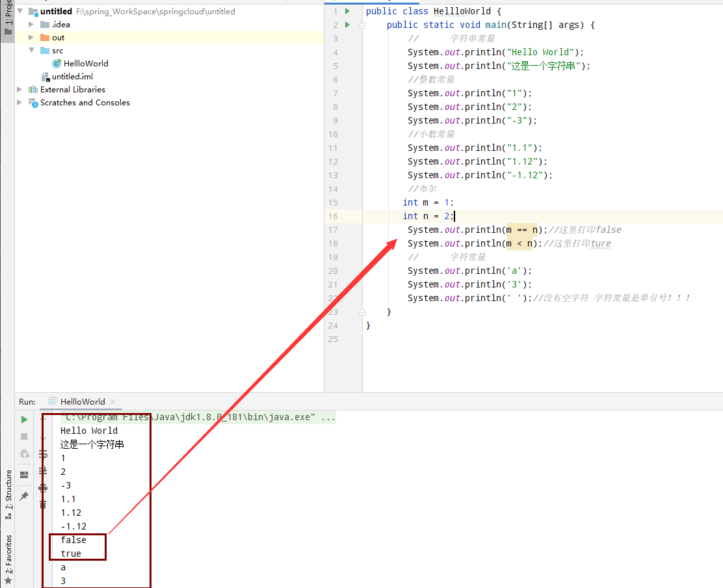
Task: Pin the Run tab with pin icon
Action: click(24, 496)
